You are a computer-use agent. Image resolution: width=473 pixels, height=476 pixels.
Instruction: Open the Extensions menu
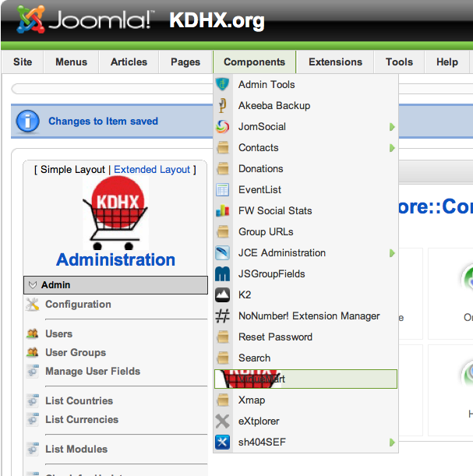point(335,62)
